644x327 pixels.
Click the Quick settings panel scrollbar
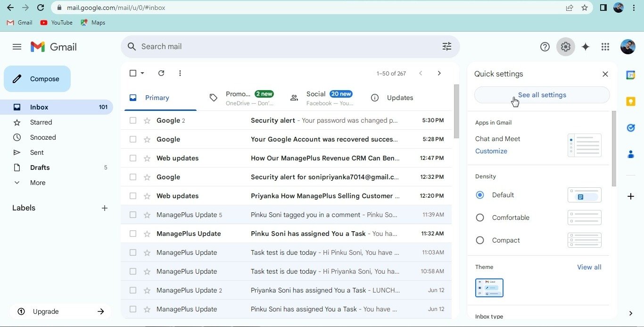(614, 149)
